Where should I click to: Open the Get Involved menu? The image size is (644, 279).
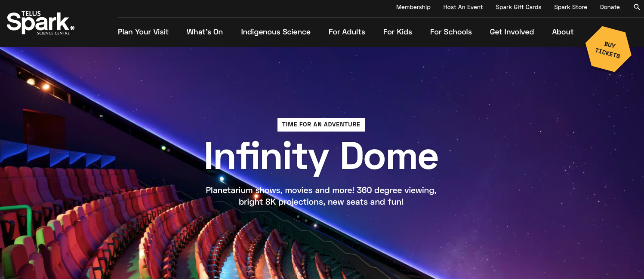512,32
